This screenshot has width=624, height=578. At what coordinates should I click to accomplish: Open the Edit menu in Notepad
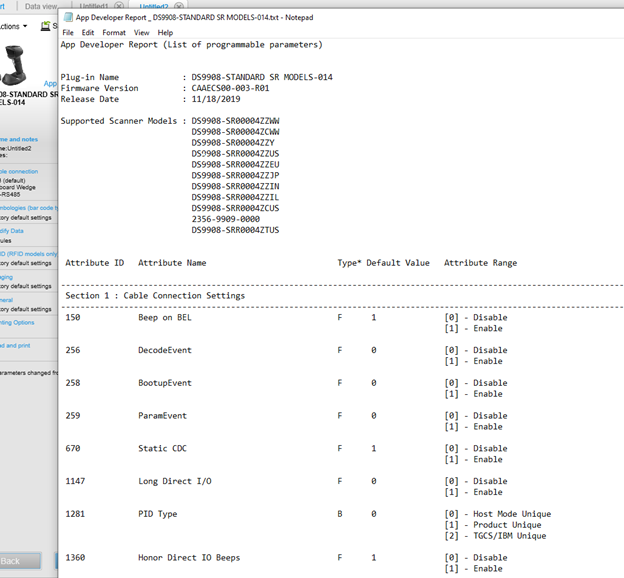[x=88, y=33]
